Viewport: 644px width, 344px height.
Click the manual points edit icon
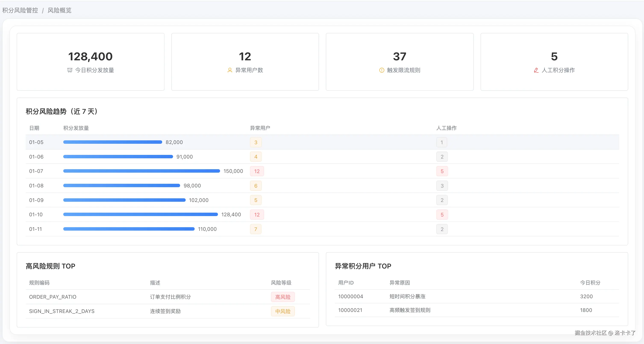536,70
